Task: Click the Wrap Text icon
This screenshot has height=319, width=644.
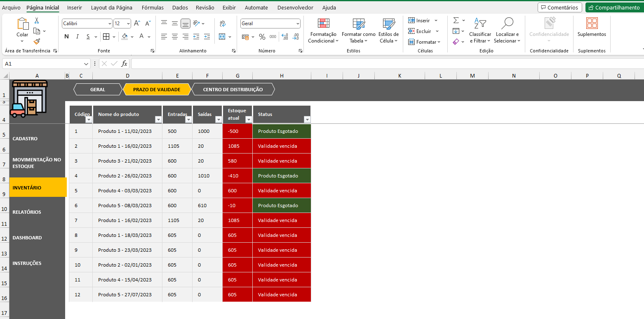Action: click(x=223, y=24)
